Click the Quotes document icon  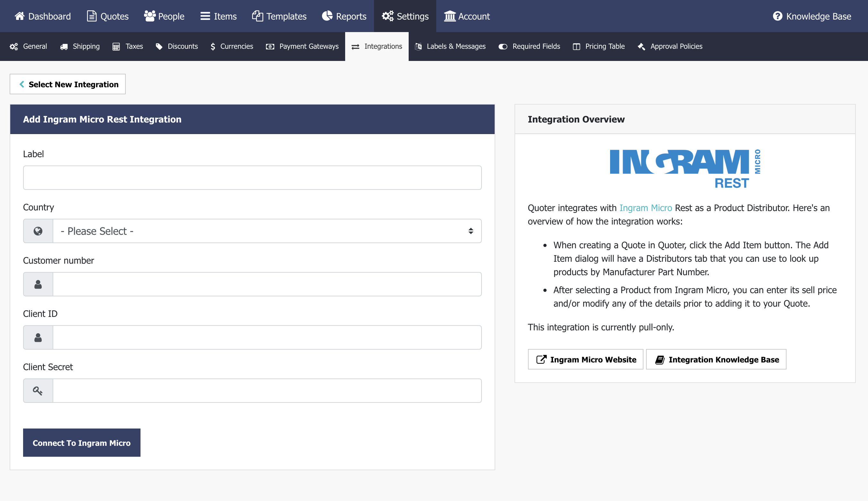click(x=91, y=16)
